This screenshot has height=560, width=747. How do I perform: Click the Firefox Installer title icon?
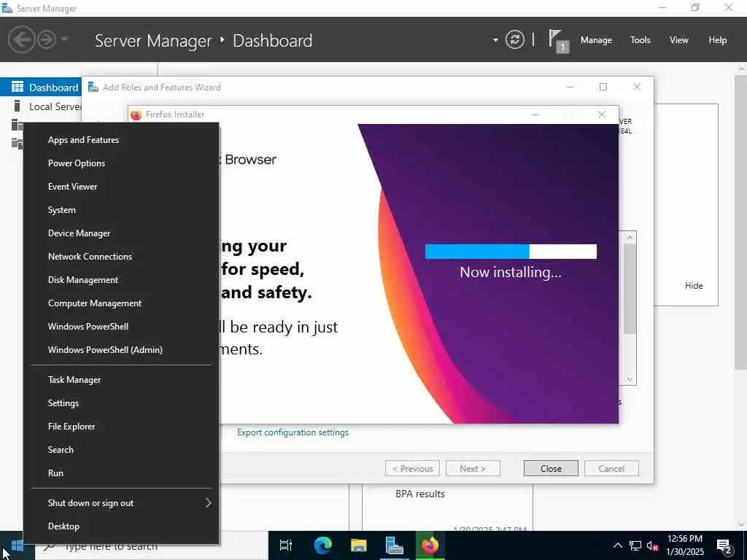pos(136,114)
